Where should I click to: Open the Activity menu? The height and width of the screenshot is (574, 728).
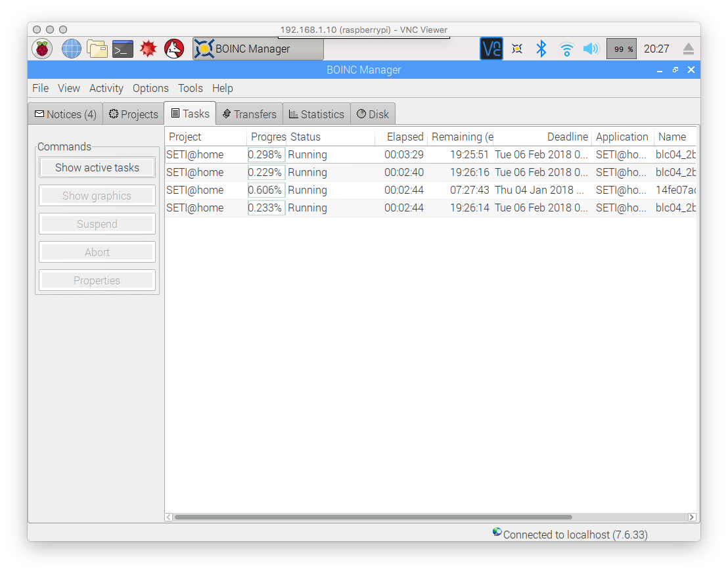click(106, 88)
